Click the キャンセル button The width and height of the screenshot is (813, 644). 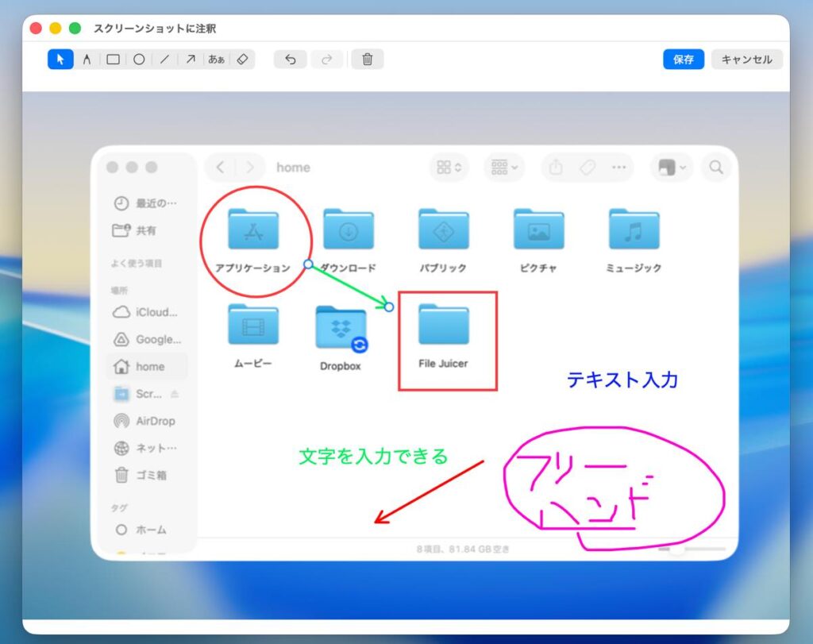746,60
